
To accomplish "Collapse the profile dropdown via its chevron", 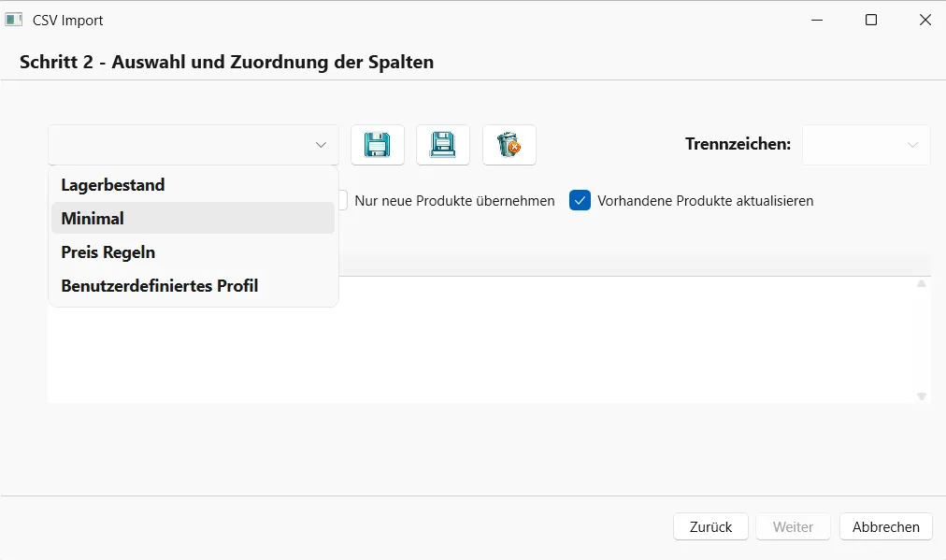I will (321, 145).
